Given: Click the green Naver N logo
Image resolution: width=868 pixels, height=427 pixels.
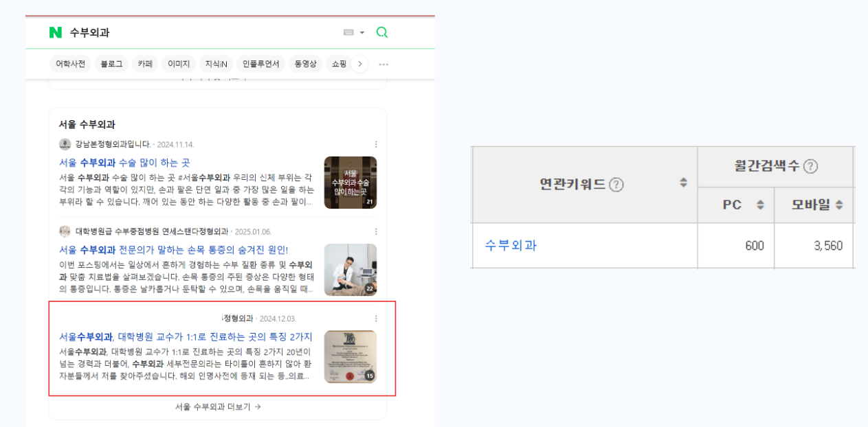Looking at the screenshot, I should coord(56,32).
